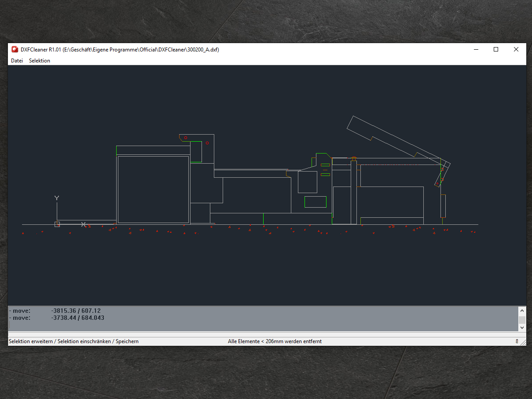Maximize the DXFCleaner window
This screenshot has width=532, height=399.
[x=496, y=49]
